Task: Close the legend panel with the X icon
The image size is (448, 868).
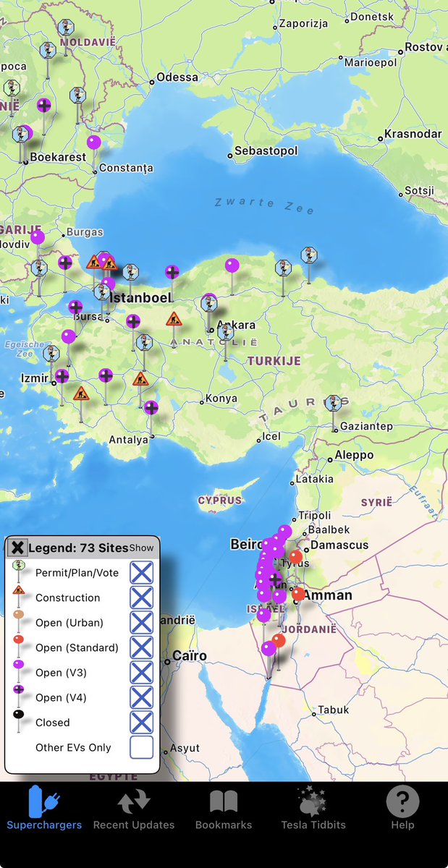Action: [x=18, y=548]
